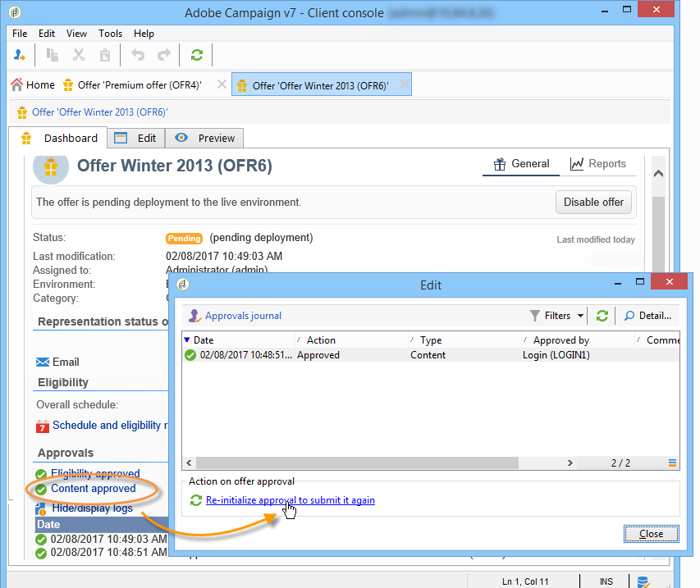The width and height of the screenshot is (700, 588).
Task: Minimize the Edit dialog window
Action: pyautogui.click(x=618, y=283)
